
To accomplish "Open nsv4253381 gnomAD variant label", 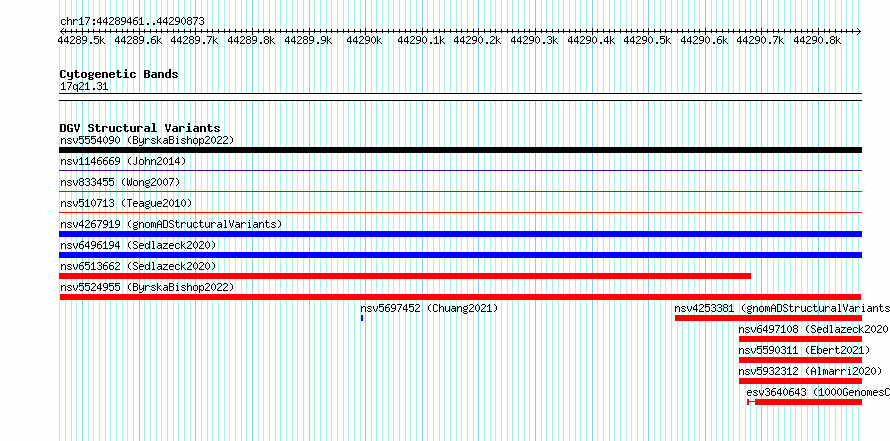I will [782, 308].
